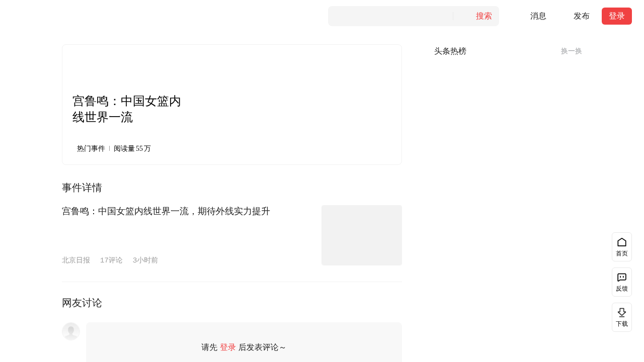Click the article thumbnail image
Image resolution: width=644 pixels, height=362 pixels.
tap(361, 235)
